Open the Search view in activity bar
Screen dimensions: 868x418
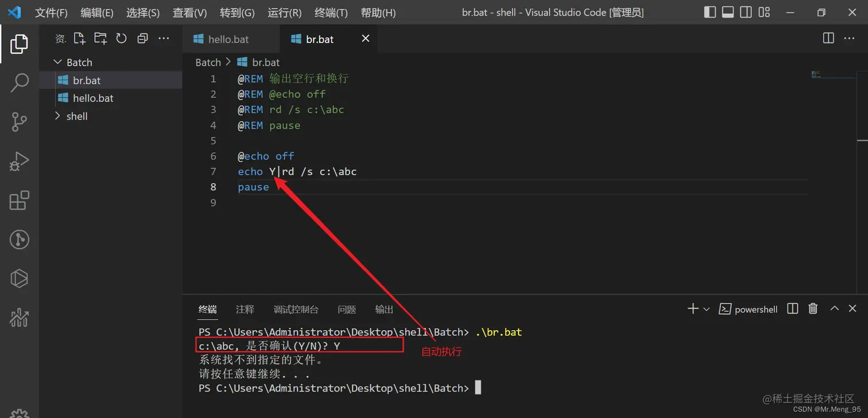tap(20, 83)
